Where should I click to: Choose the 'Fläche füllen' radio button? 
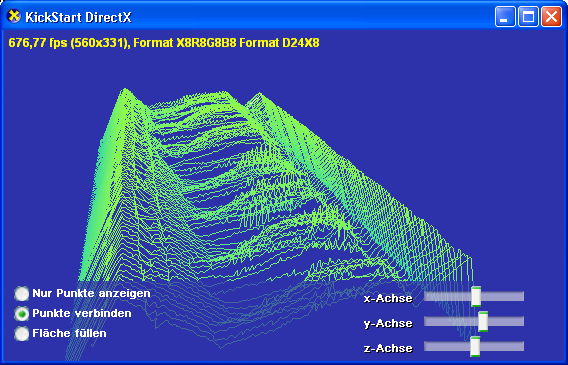coord(22,334)
